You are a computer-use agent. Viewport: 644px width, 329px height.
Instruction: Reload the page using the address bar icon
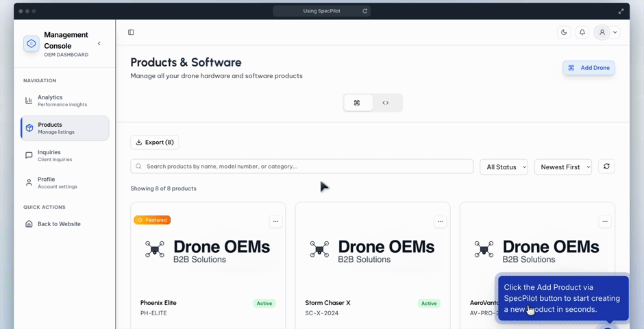pos(365,11)
